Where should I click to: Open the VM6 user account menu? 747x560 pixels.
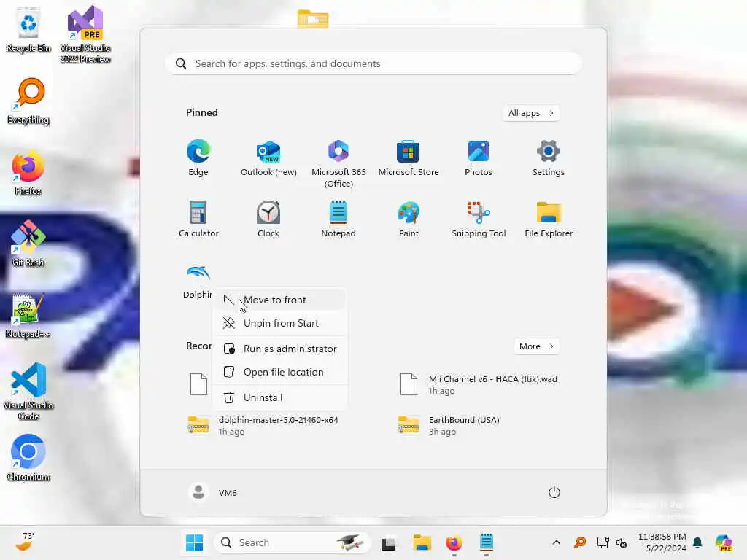(x=214, y=493)
